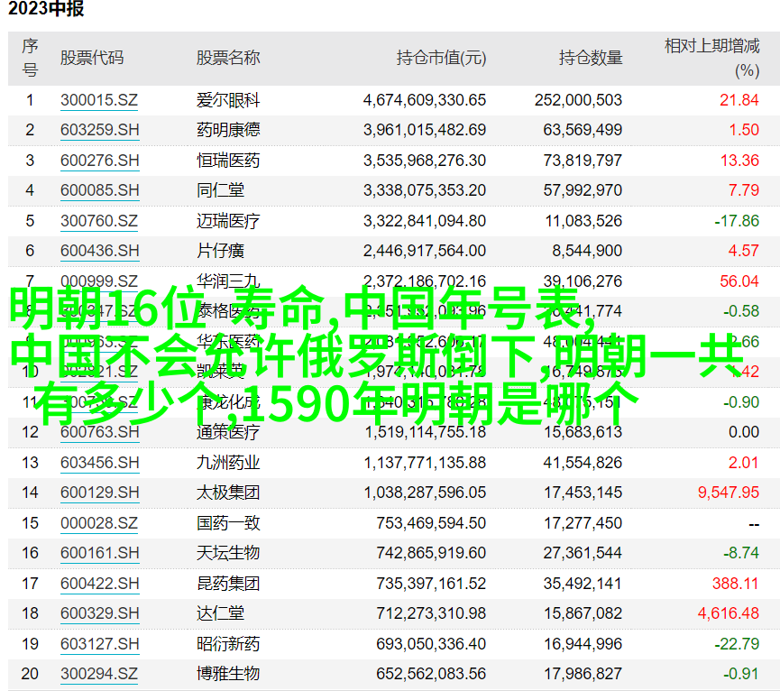Click market value 4,674,609,330.65
This screenshot has height=700, width=780.
point(425,100)
